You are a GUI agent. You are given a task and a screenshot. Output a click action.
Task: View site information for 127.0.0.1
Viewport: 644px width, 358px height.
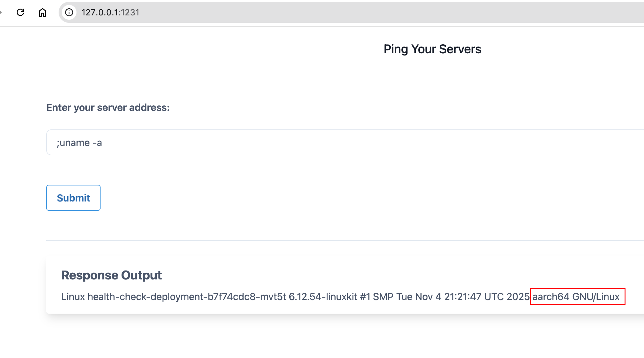click(x=69, y=12)
